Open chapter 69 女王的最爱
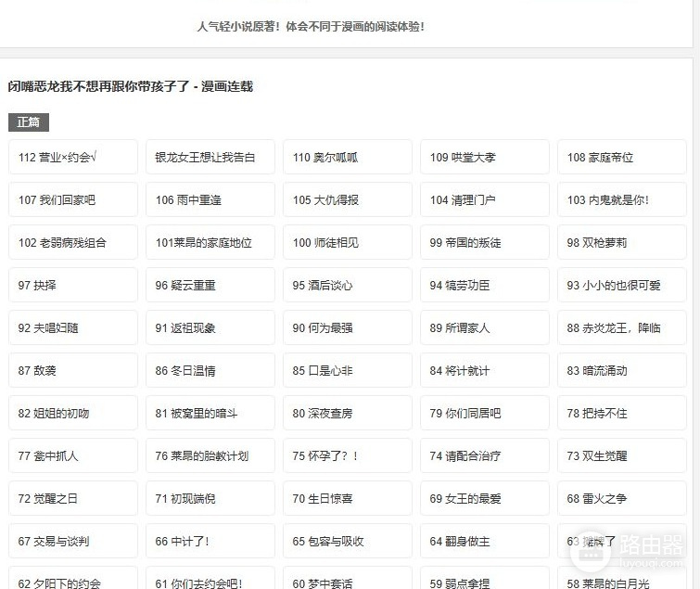 (x=485, y=498)
